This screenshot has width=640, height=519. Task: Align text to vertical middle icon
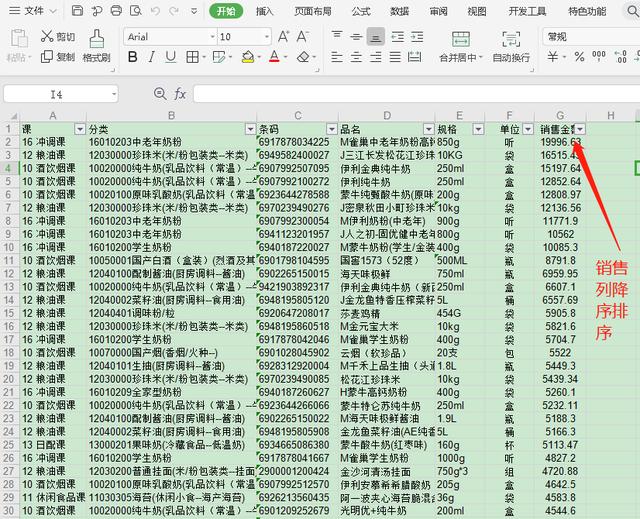tap(356, 37)
